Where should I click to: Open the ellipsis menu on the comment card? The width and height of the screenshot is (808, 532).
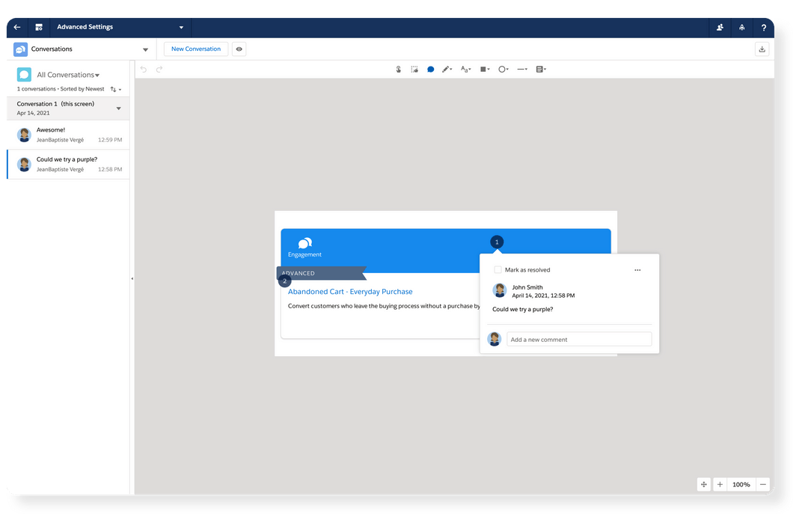point(637,269)
